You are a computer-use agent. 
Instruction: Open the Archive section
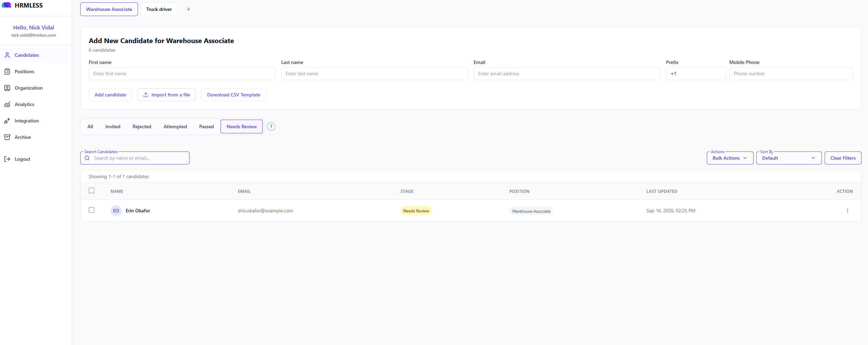tap(34, 137)
